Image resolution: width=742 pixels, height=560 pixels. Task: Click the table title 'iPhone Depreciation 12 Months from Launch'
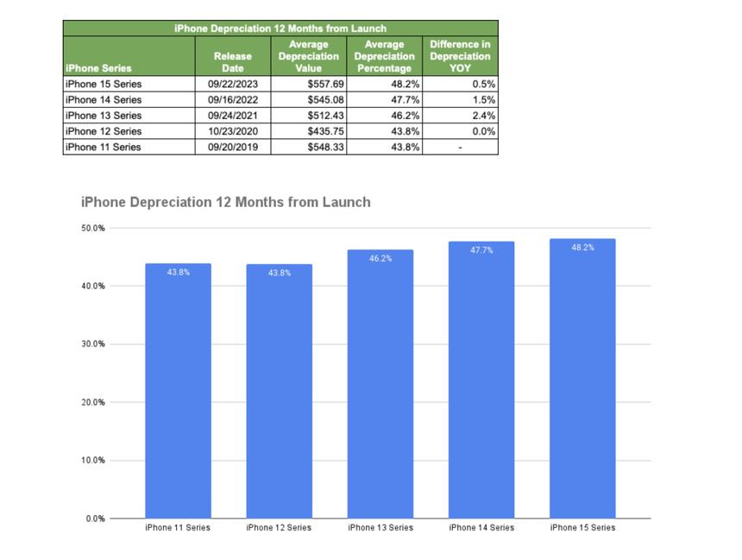(280, 28)
